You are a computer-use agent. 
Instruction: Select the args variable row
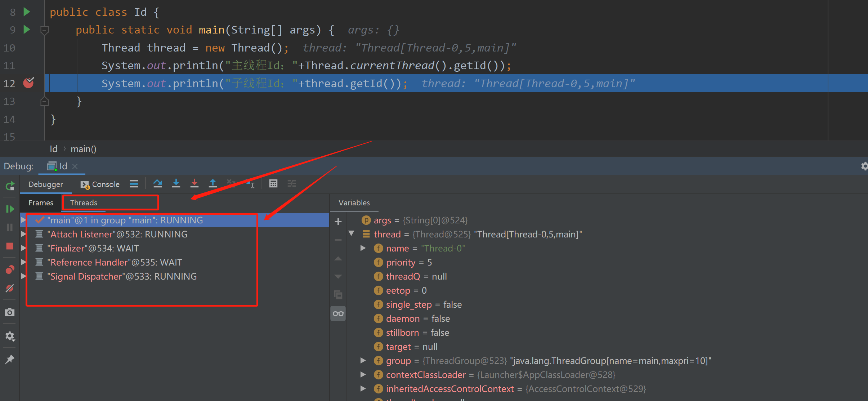tap(607, 220)
